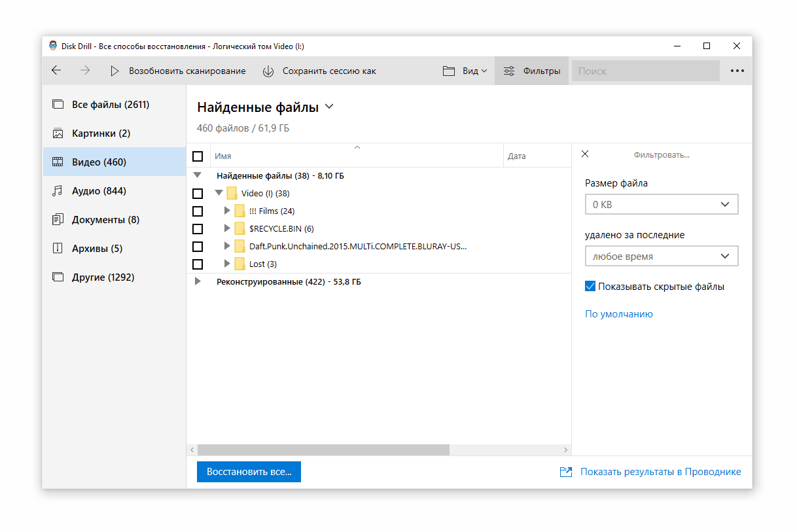Click the back arrow navigation icon
The height and width of the screenshot is (532, 797).
(56, 71)
